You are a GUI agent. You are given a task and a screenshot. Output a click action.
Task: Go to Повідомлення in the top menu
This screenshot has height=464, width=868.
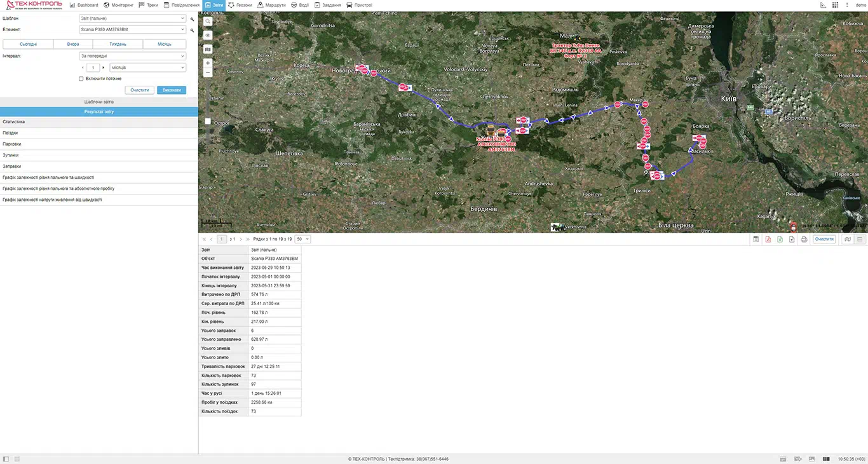point(181,5)
